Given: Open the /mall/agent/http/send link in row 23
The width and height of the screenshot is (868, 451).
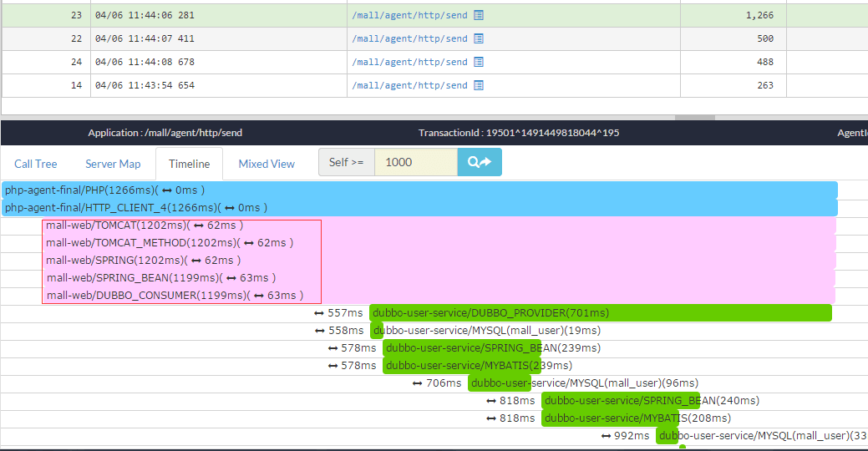Looking at the screenshot, I should tap(409, 15).
